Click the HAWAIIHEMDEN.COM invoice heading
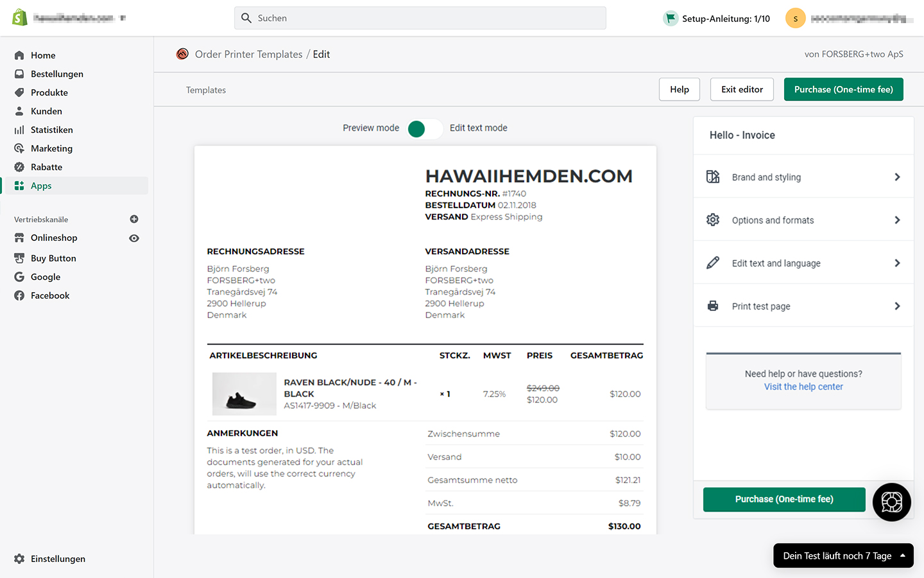Viewport: 924px width, 578px height. pos(529,176)
